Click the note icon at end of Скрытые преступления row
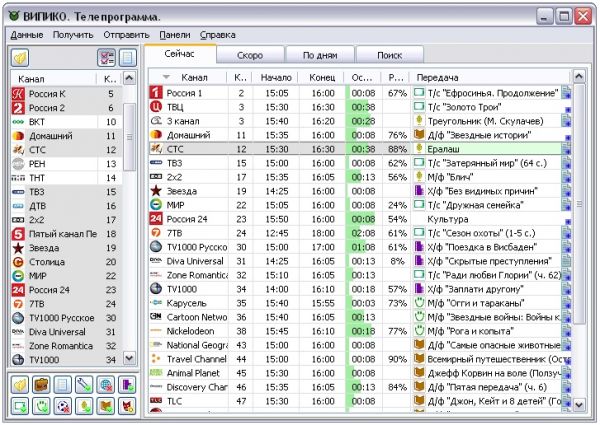 coord(566,261)
